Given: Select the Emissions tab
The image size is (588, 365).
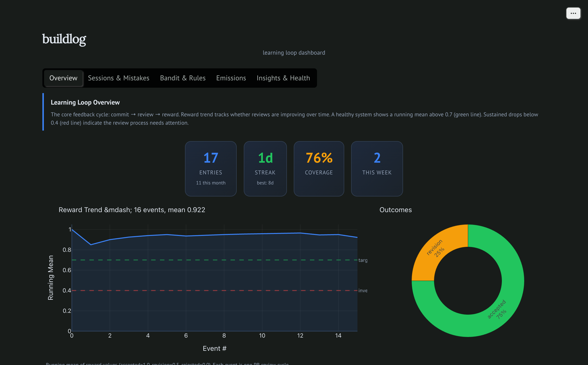Looking at the screenshot, I should [231, 78].
